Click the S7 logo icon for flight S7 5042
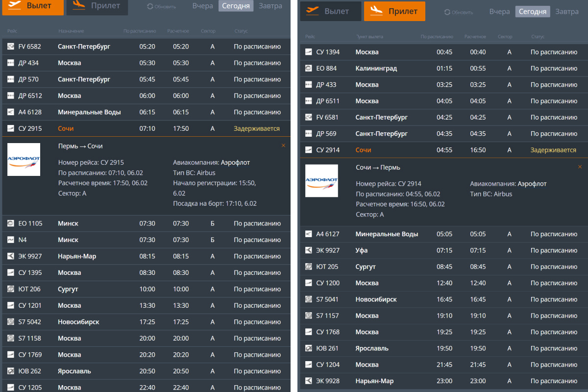 tap(11, 322)
